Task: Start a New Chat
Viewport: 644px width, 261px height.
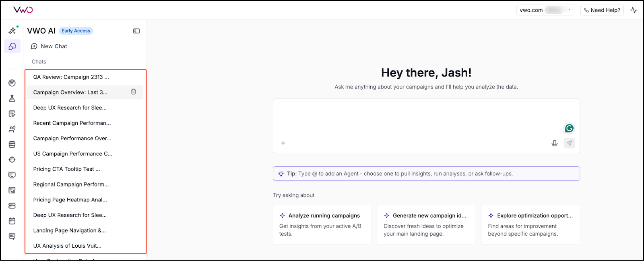Action: [x=49, y=46]
